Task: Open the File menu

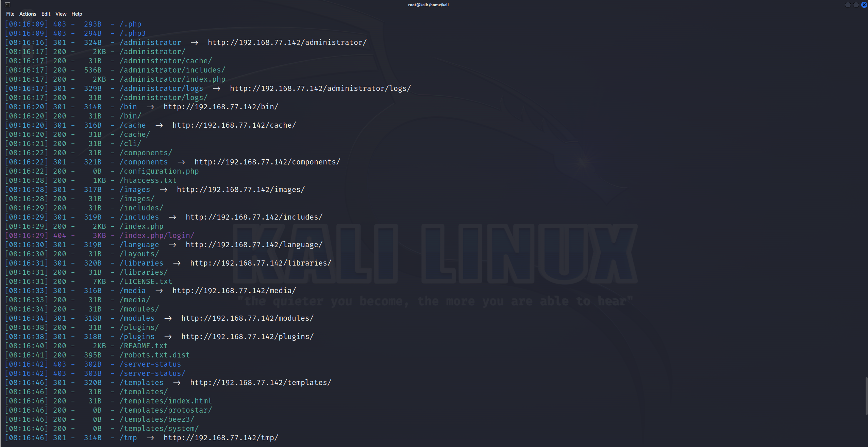Action: pos(10,14)
